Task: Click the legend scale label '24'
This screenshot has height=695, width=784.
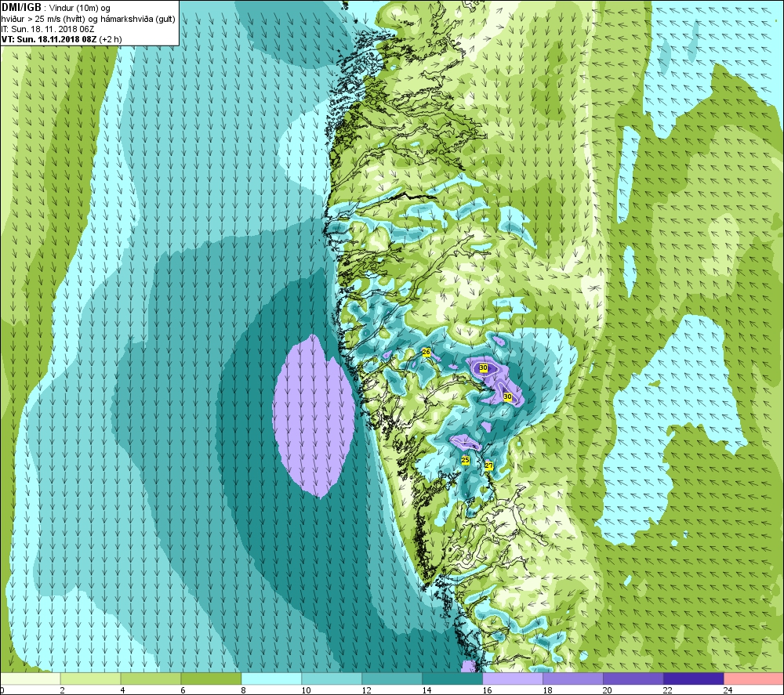Action: tap(728, 690)
